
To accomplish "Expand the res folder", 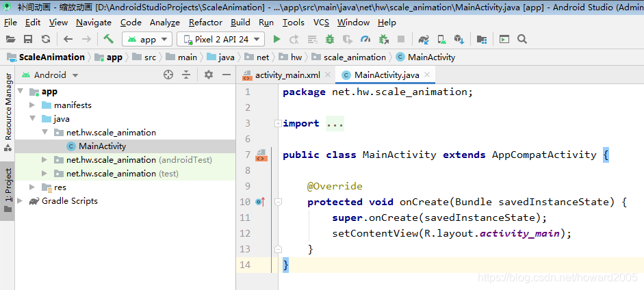I will (32, 187).
